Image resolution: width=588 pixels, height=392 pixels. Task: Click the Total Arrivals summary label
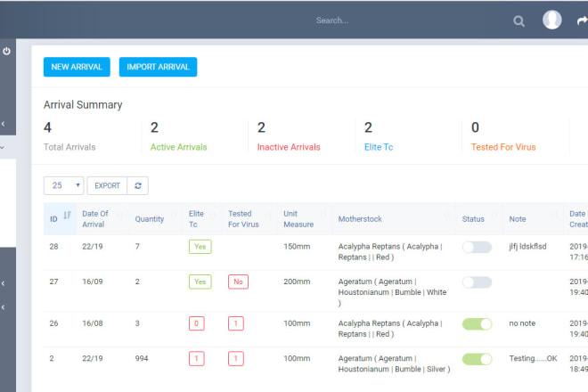click(x=69, y=147)
